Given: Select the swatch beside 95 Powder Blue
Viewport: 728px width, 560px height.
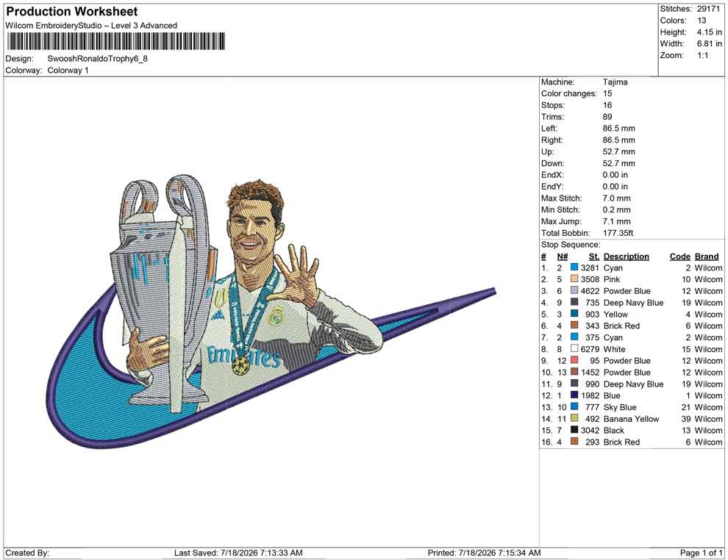Looking at the screenshot, I should click(574, 360).
